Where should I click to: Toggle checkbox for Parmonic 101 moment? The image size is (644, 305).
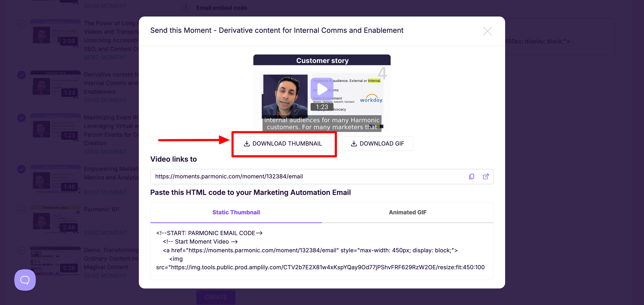[x=21, y=210]
